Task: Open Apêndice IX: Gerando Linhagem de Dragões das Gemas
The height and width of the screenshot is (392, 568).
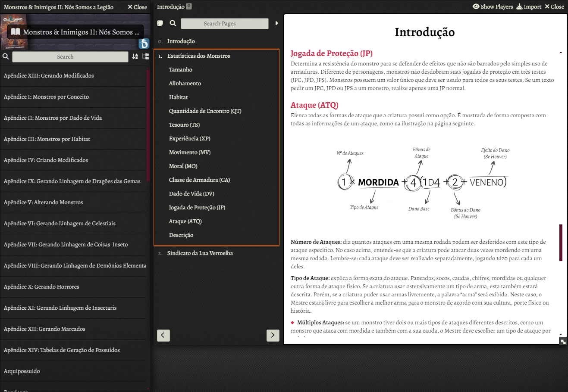Action: point(73,181)
